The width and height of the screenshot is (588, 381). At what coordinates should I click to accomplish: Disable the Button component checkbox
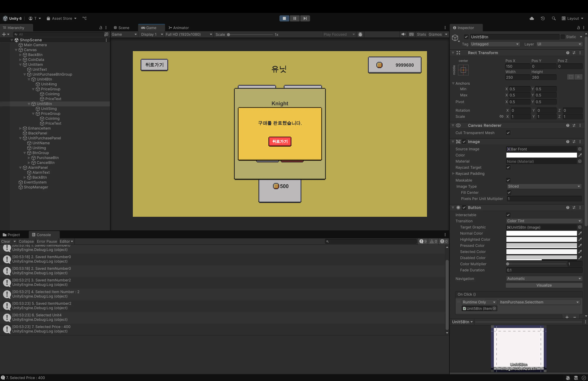click(464, 208)
